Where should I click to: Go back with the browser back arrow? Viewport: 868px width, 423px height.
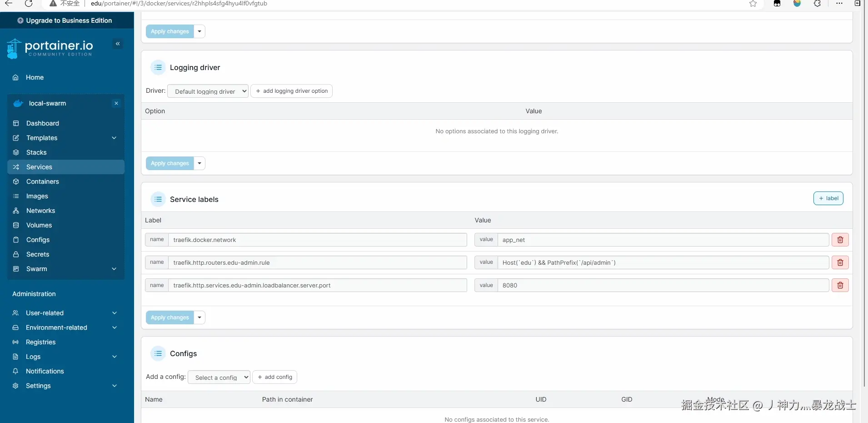tap(9, 4)
